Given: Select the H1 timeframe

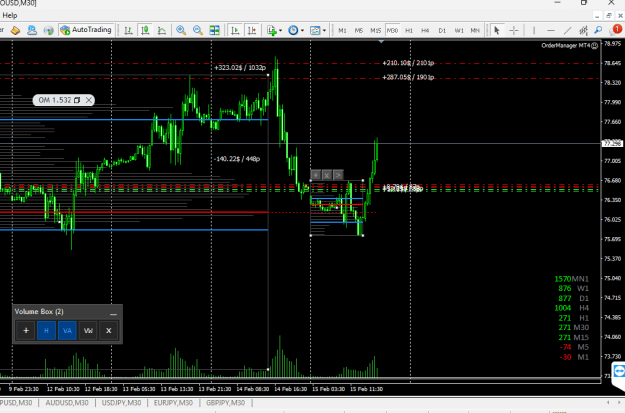Looking at the screenshot, I should pyautogui.click(x=409, y=30).
